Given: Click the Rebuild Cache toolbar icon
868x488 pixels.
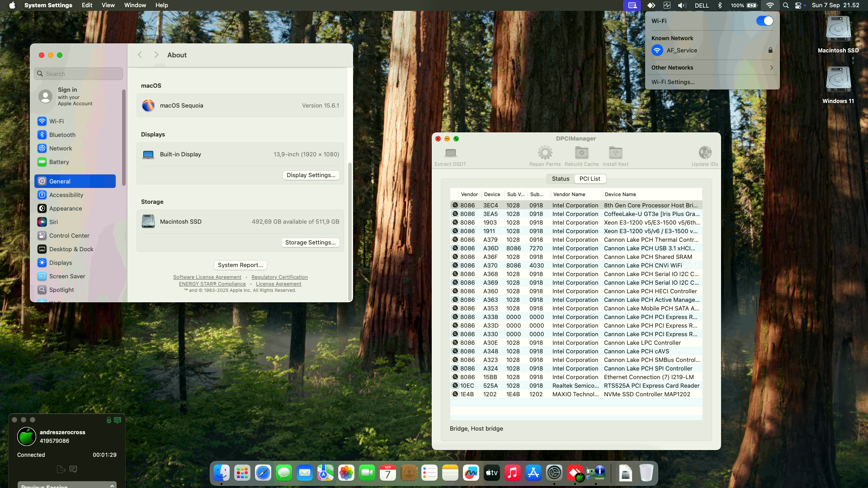Looking at the screenshot, I should 581,152.
